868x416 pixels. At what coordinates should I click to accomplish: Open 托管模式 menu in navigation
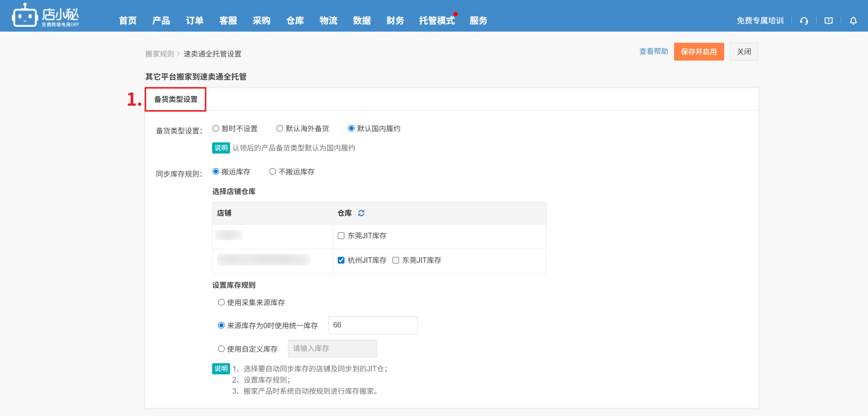click(437, 21)
